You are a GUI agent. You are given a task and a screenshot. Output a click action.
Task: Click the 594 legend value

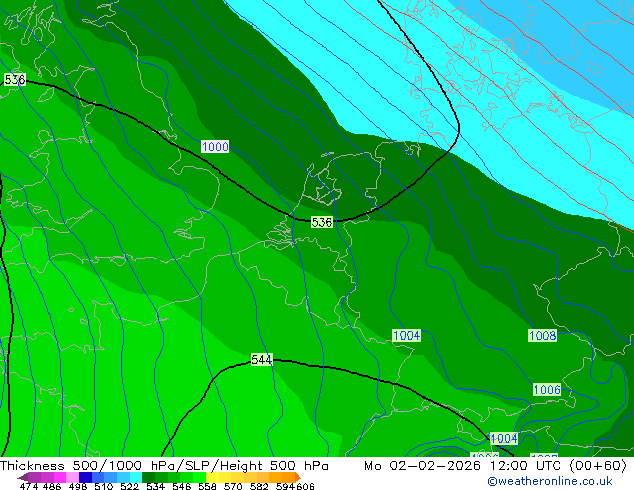click(x=285, y=486)
